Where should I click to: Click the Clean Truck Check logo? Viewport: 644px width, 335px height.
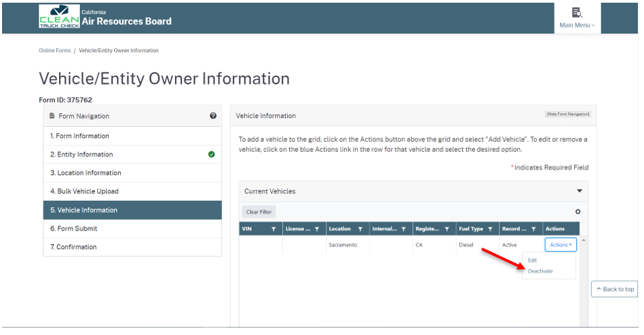[59, 16]
